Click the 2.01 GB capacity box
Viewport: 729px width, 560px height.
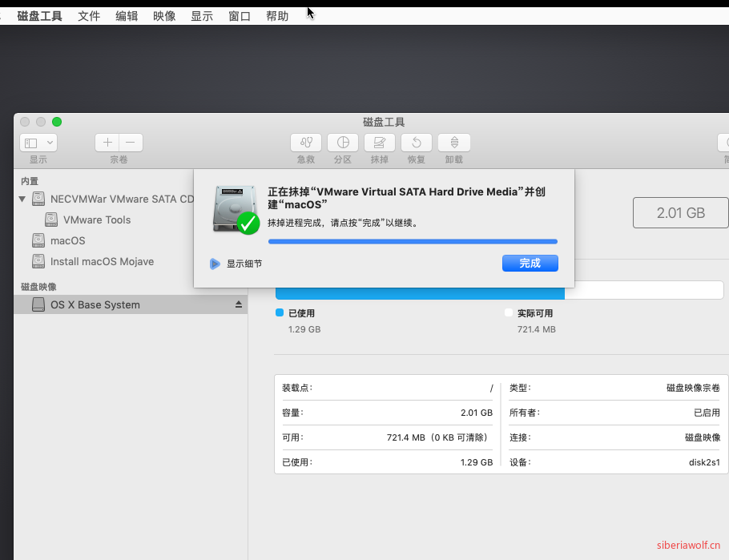681,212
